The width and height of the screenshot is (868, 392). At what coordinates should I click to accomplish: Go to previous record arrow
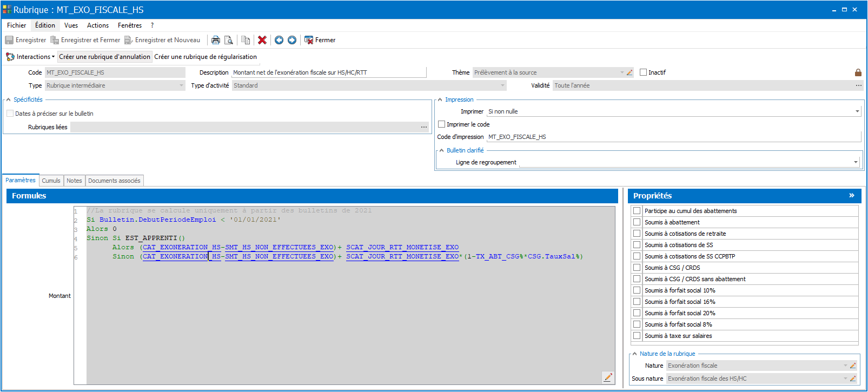[279, 40]
